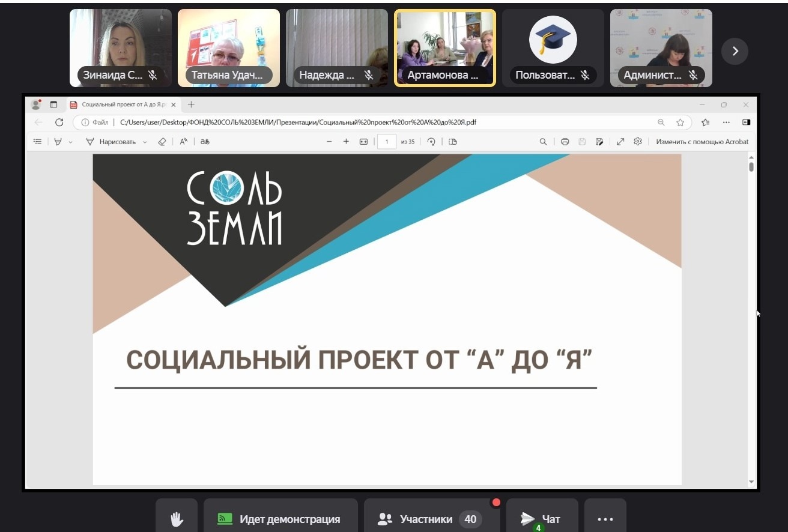Add page to favorites with star
788x532 pixels.
pos(680,122)
